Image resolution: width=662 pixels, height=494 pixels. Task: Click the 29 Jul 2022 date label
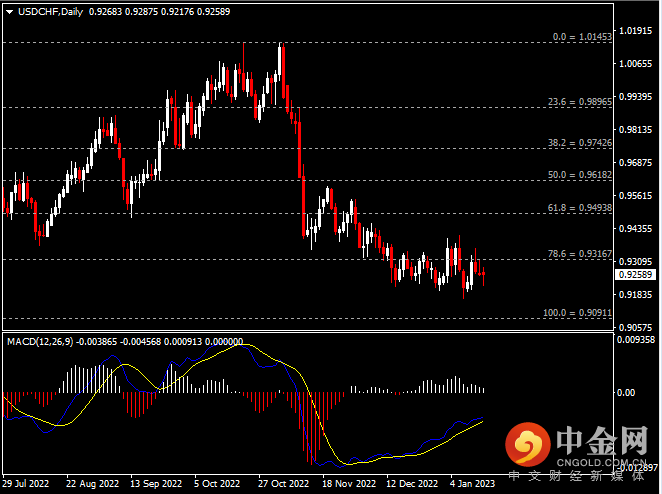click(26, 484)
